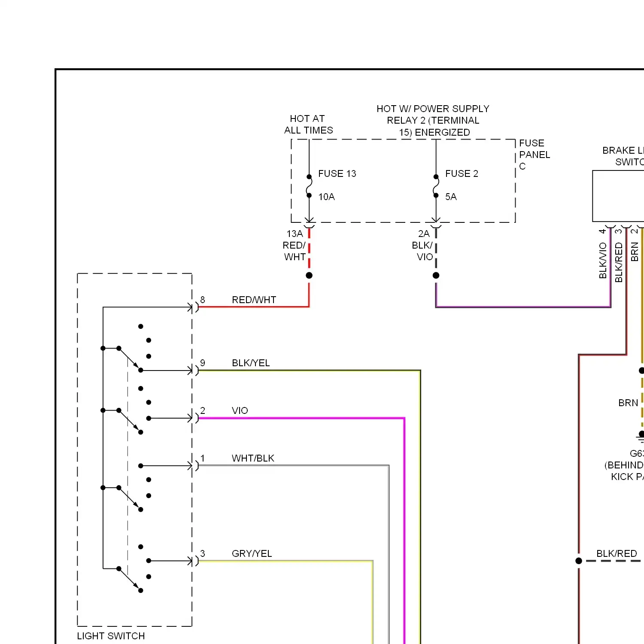
Task: Click pin number 8 on the light switch
Action: [x=203, y=300]
